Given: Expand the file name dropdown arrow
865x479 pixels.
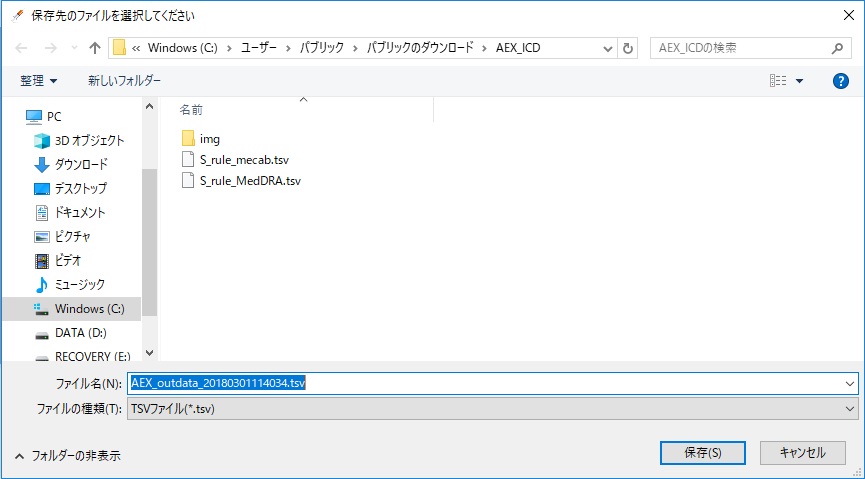Looking at the screenshot, I should [850, 384].
